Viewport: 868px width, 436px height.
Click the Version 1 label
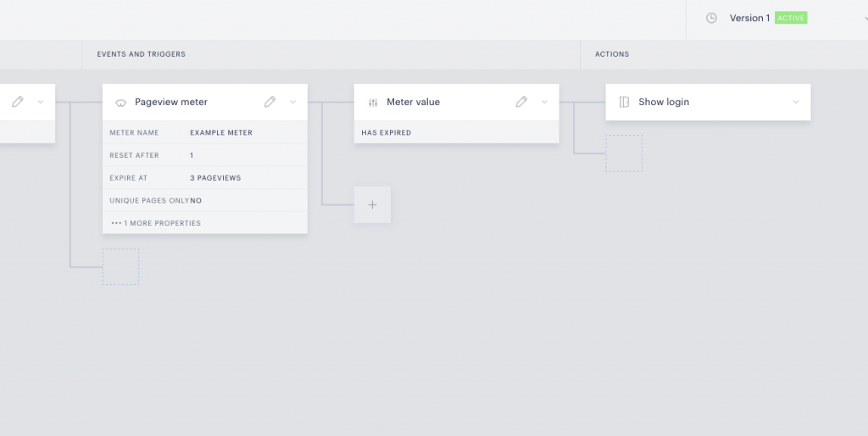749,19
